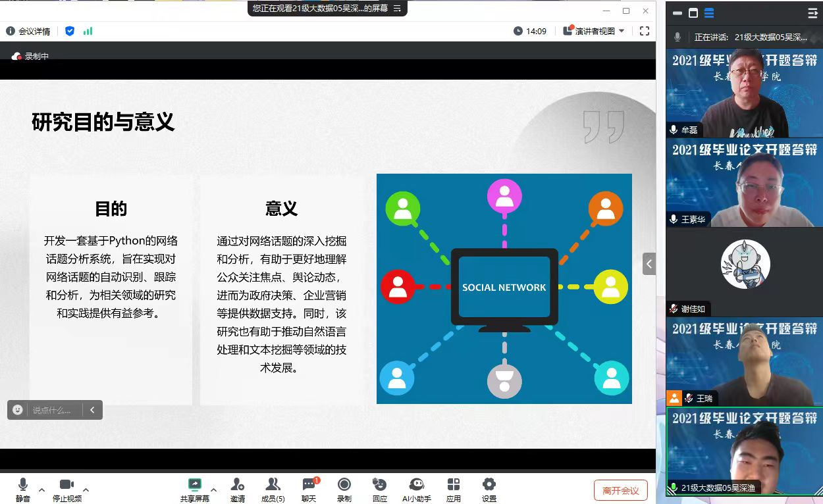Start sharing with 共享屏幕 icon

tap(195, 490)
